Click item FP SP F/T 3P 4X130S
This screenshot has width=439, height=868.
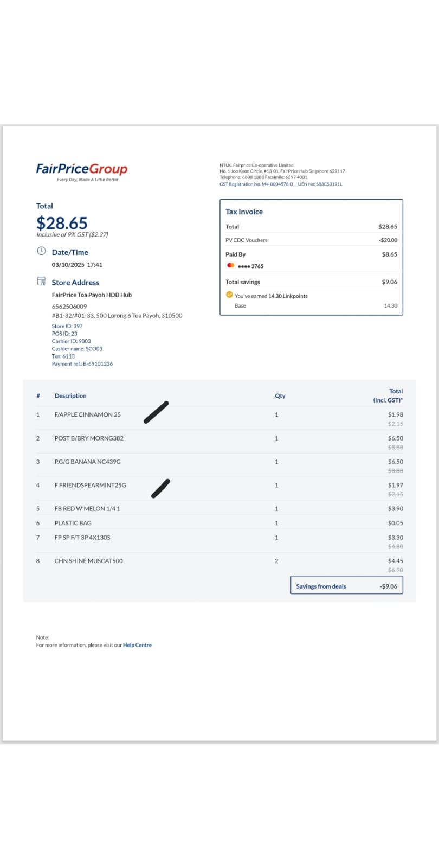(82, 537)
